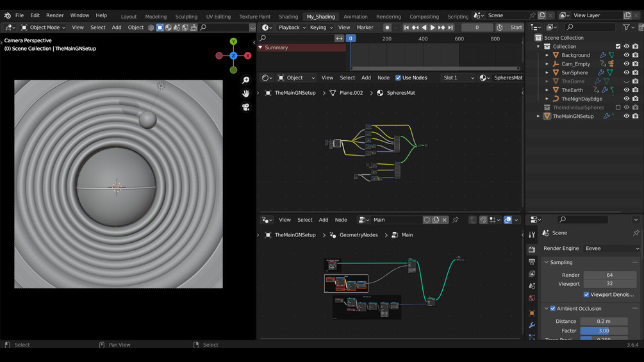Click the outliner filter funnel icon
The image size is (644, 362).
pos(626,28)
